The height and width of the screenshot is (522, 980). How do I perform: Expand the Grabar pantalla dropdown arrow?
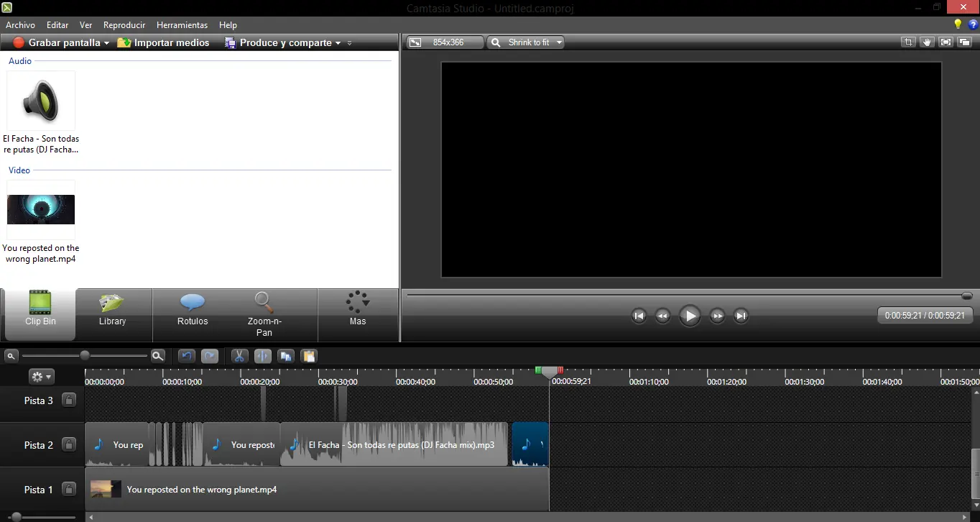pos(106,43)
